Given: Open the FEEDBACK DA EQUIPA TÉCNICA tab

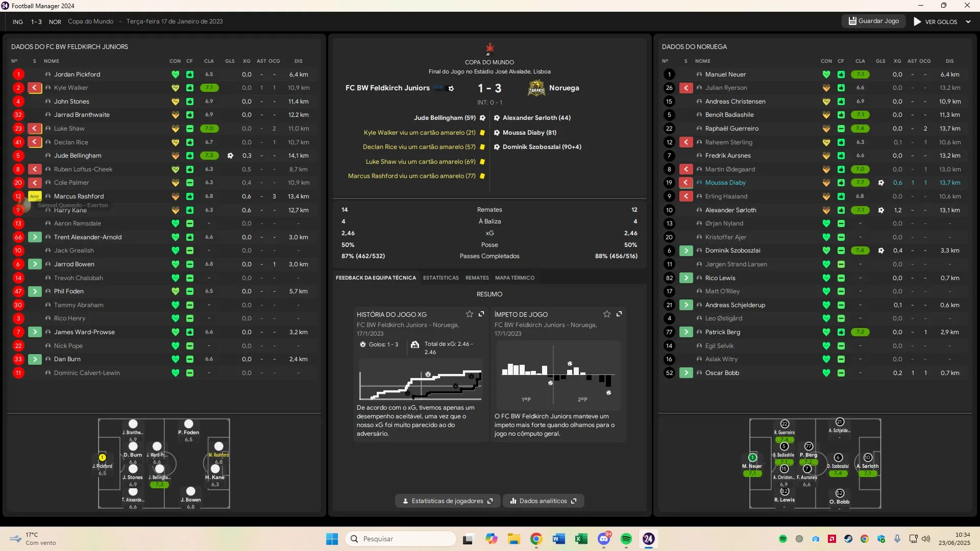Looking at the screenshot, I should coord(376,278).
